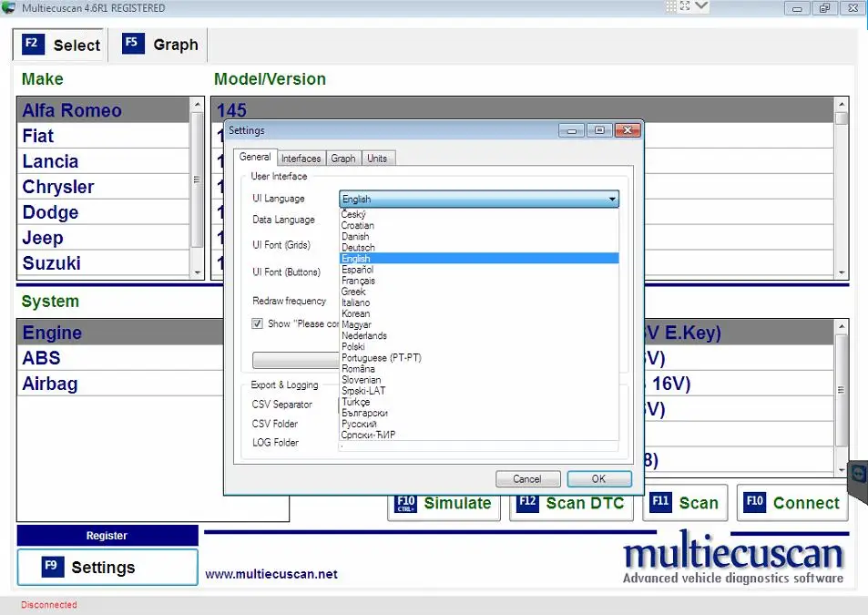Click the fullscreen expand icon in title bar
Image resolution: width=868 pixels, height=615 pixels.
pos(685,7)
